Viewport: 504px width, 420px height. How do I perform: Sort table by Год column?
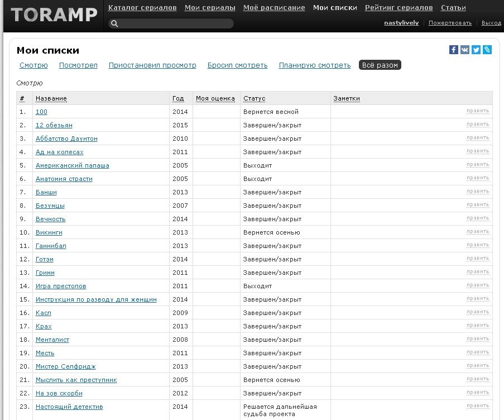(178, 98)
